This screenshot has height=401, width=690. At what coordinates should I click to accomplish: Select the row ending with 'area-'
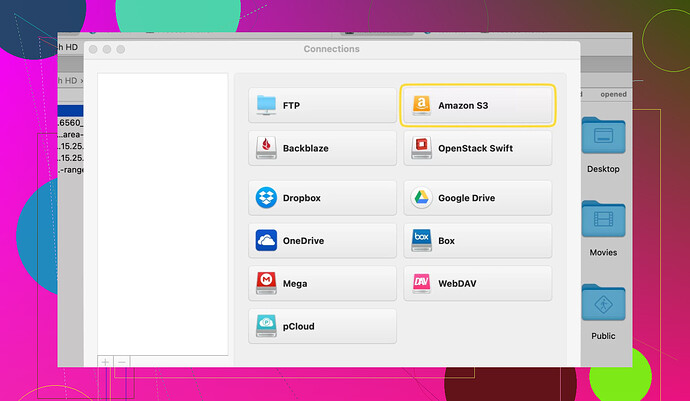point(70,134)
